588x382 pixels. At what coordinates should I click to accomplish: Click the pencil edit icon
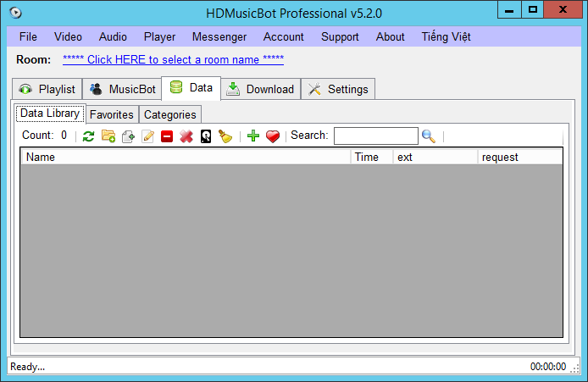[147, 136]
